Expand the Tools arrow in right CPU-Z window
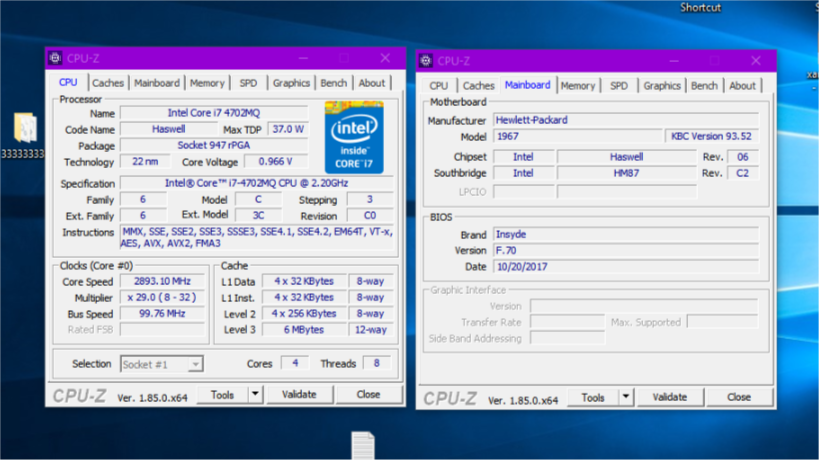This screenshot has width=819, height=460. (626, 397)
